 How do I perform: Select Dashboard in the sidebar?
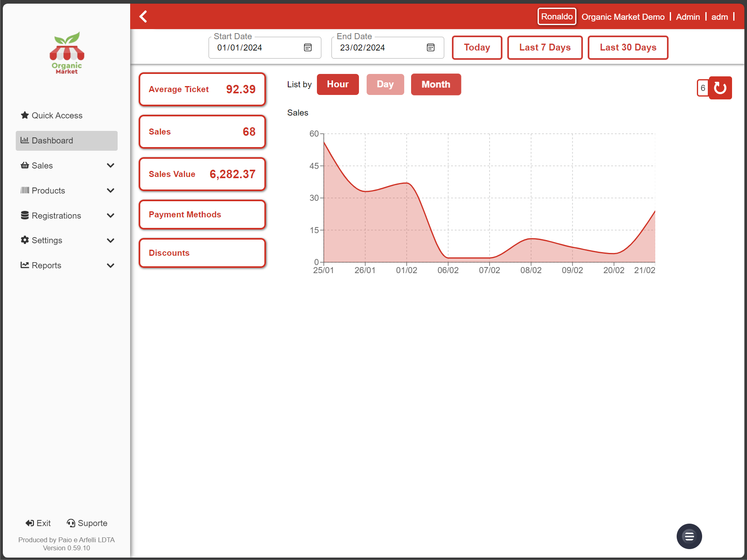(67, 141)
